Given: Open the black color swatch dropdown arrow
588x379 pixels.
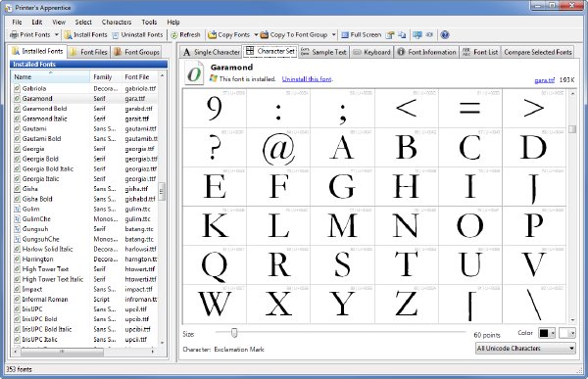Looking at the screenshot, I should [x=553, y=333].
